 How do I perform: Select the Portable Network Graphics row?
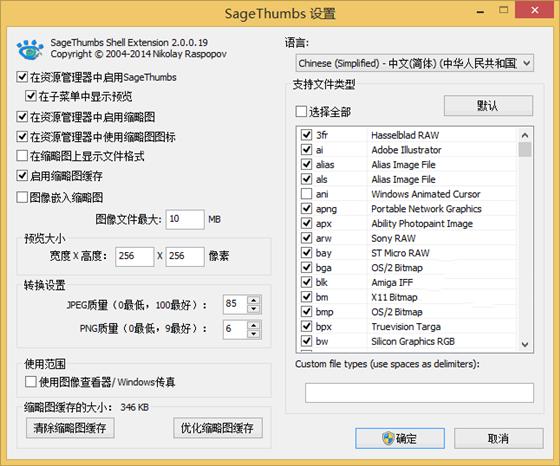point(407,209)
